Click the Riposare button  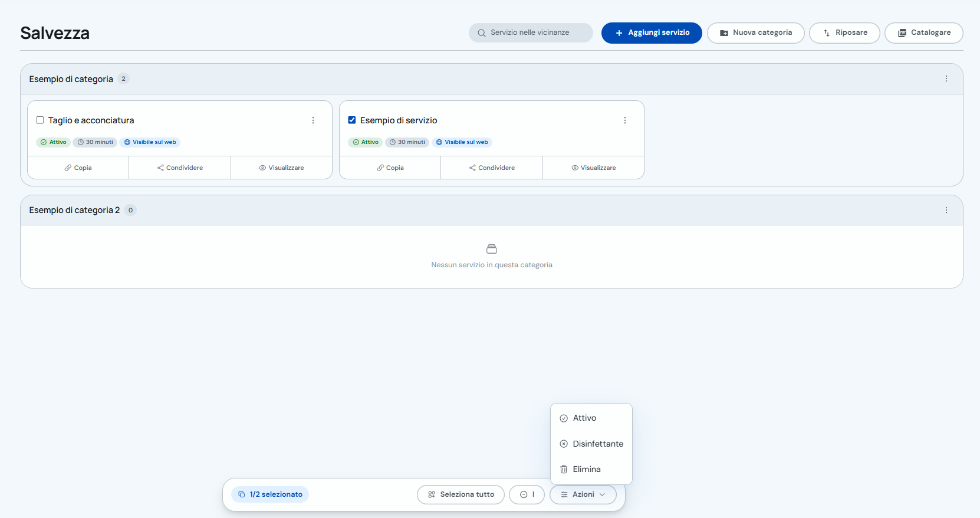pyautogui.click(x=844, y=33)
